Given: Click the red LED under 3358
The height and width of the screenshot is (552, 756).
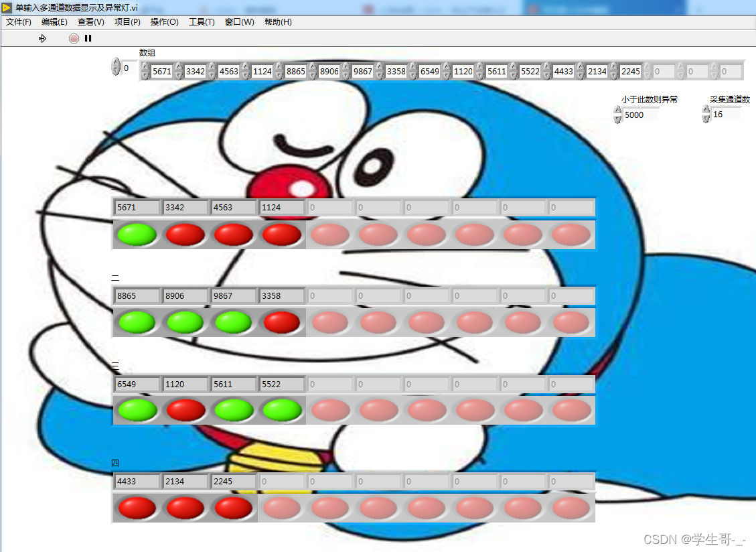Looking at the screenshot, I should point(281,322).
